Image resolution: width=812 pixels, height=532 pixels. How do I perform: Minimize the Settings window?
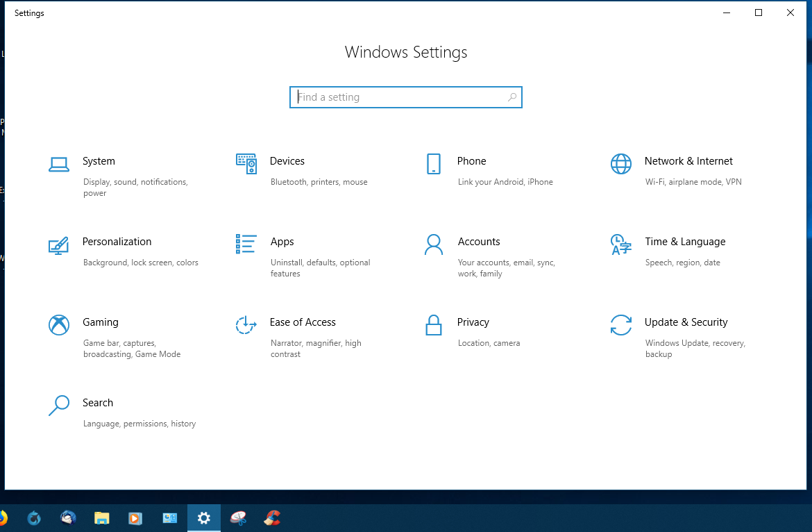(727, 13)
